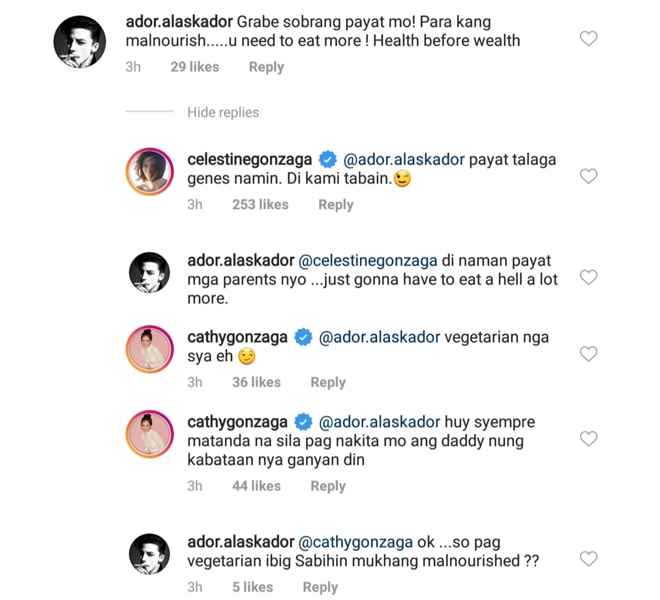This screenshot has height=600, width=660.
Task: Collapse thread with Hide replies
Action: tap(223, 112)
